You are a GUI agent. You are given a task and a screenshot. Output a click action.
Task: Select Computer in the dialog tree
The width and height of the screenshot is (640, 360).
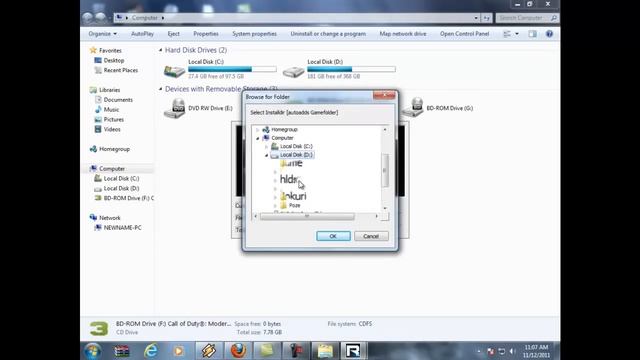(282, 138)
